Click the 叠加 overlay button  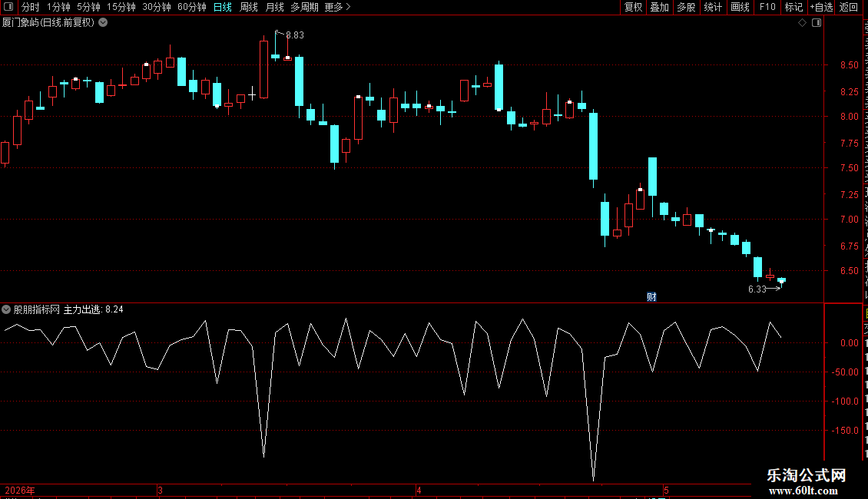click(x=659, y=7)
